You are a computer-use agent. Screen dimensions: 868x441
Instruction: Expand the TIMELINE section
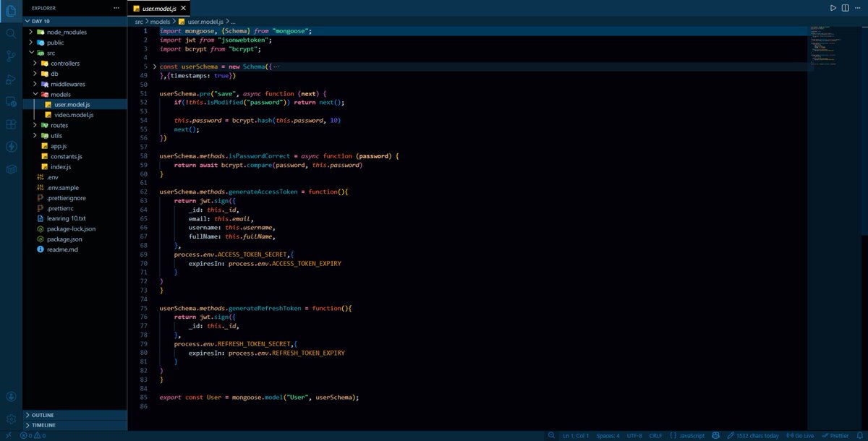(x=75, y=425)
